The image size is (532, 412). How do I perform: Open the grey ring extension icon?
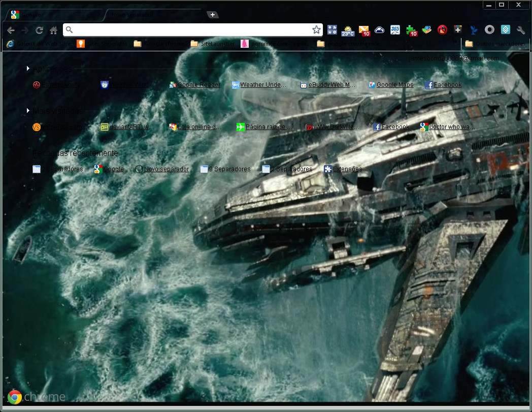pos(489,30)
